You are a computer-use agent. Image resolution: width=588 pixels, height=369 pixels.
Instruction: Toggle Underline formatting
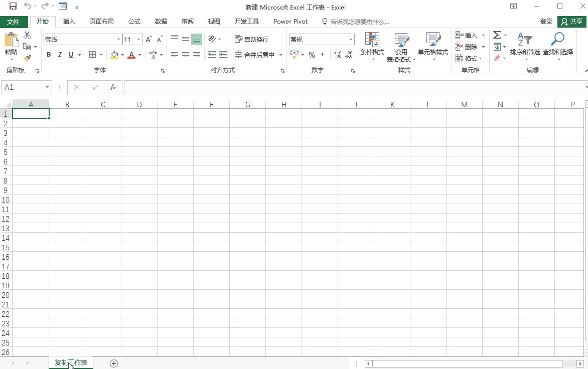[71, 55]
